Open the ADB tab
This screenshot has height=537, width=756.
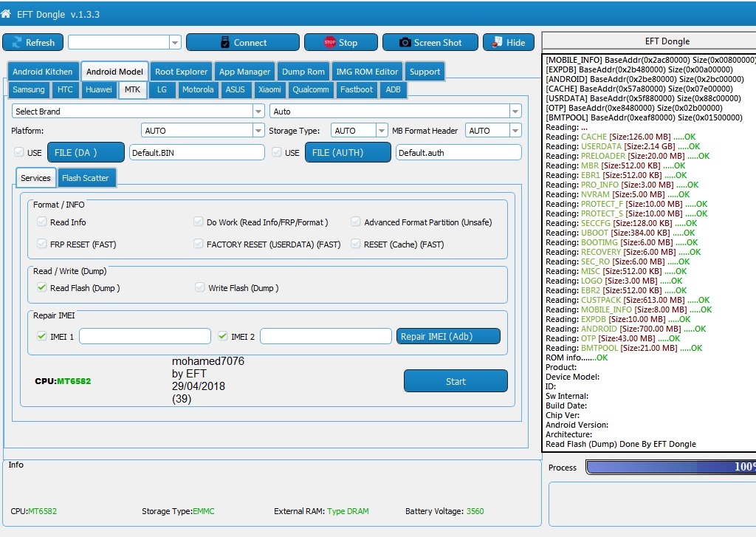[x=393, y=89]
